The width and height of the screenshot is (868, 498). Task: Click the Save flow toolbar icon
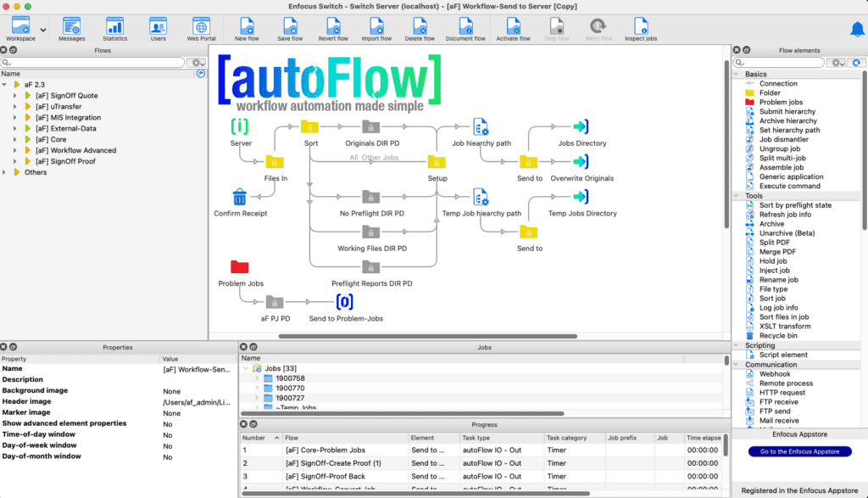(290, 29)
